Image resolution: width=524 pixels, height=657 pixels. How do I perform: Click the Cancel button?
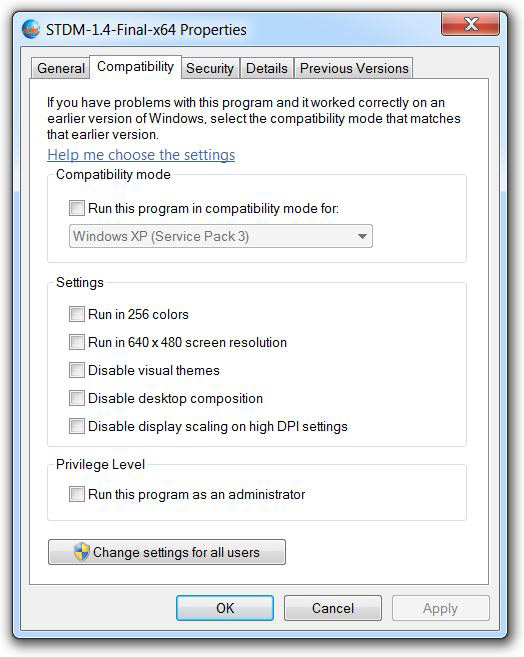pyautogui.click(x=333, y=608)
